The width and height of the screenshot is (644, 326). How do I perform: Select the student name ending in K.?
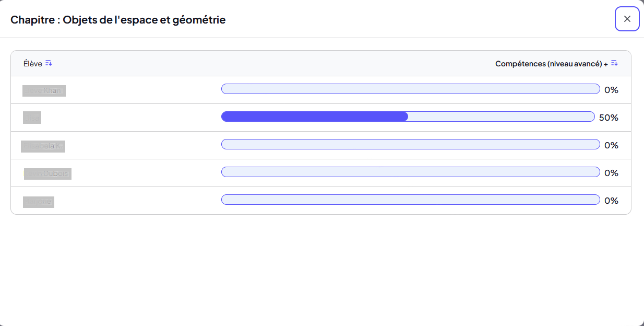[x=43, y=146]
